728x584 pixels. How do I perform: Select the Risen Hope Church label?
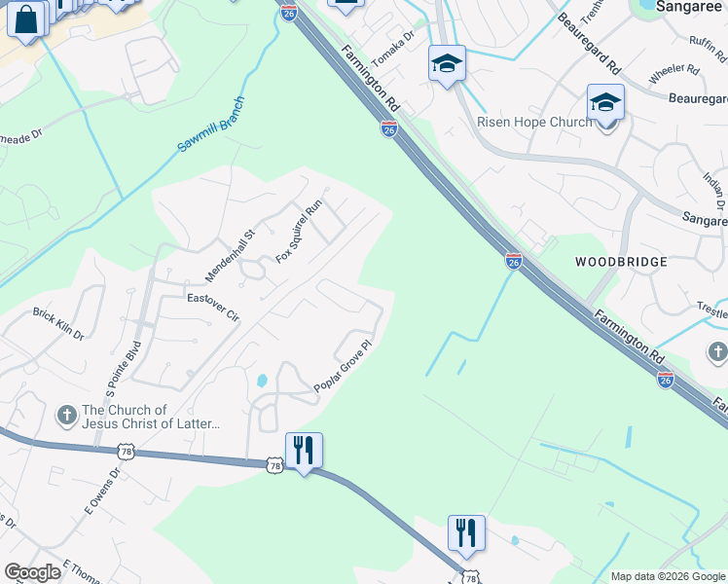[x=534, y=122]
